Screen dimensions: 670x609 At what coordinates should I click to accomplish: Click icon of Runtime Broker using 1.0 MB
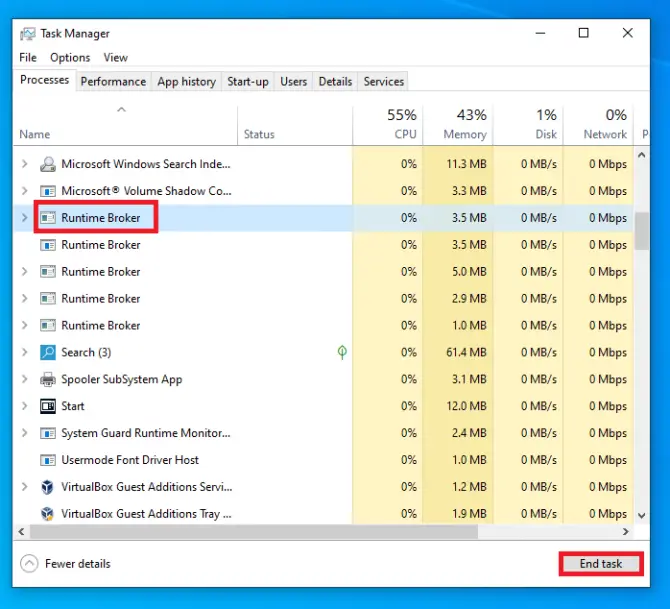click(x=47, y=326)
